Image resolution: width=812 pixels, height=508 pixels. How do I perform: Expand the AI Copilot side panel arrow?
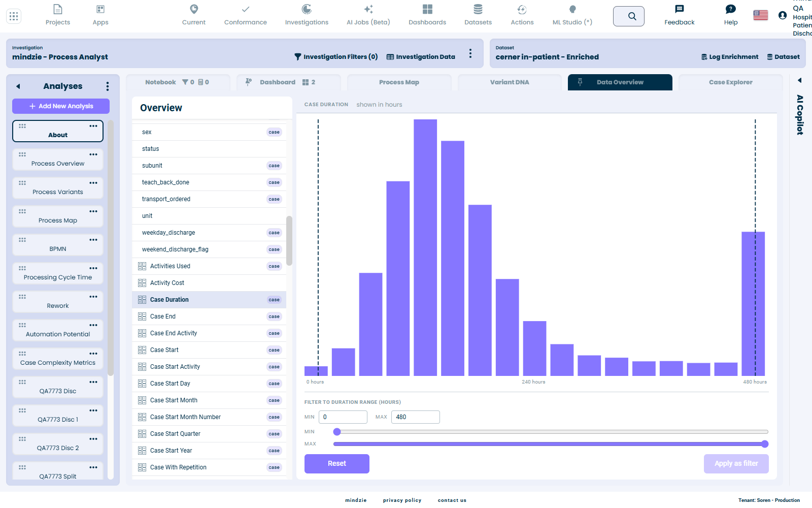coord(800,80)
